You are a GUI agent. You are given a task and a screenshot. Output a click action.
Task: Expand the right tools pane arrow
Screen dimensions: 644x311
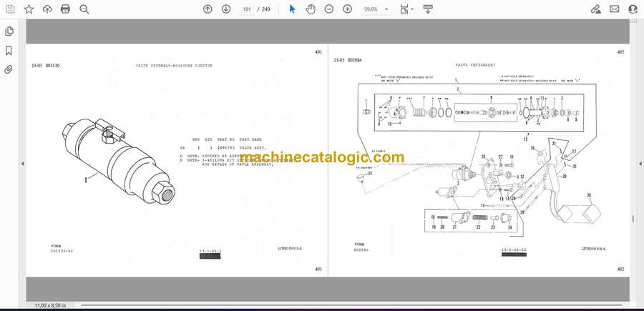tap(640, 164)
